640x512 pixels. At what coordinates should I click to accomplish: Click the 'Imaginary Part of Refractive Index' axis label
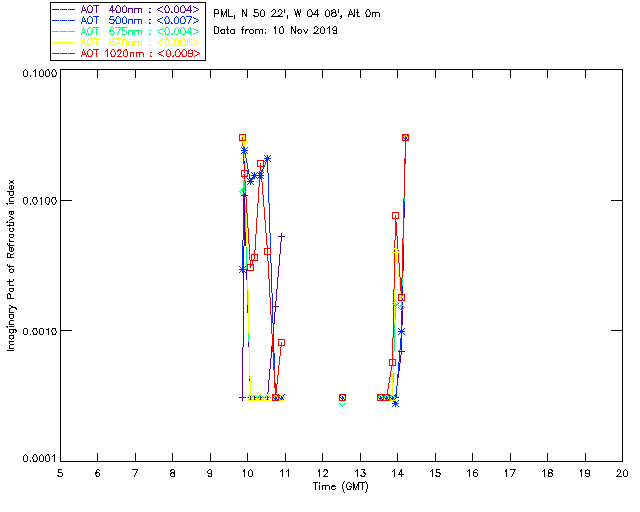[x=13, y=266]
